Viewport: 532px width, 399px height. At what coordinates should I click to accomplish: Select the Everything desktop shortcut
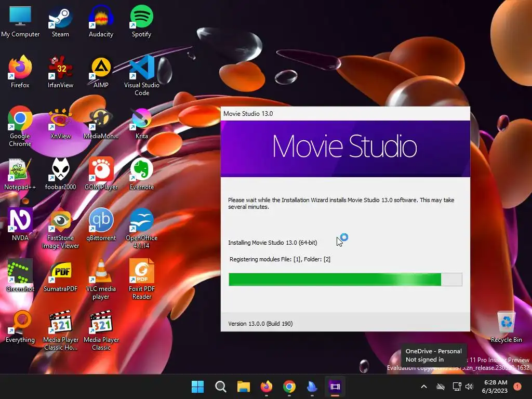(x=20, y=326)
